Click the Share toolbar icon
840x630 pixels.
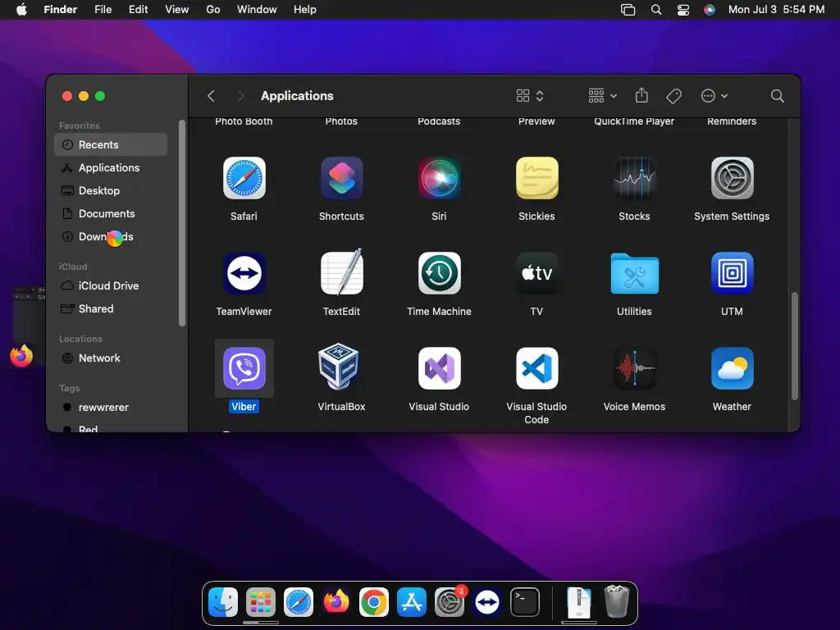pos(641,95)
